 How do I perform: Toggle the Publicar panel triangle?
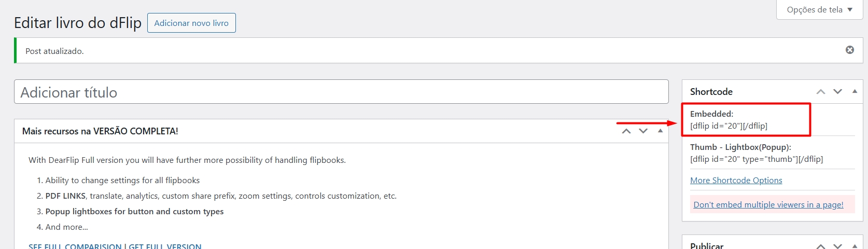click(x=855, y=245)
